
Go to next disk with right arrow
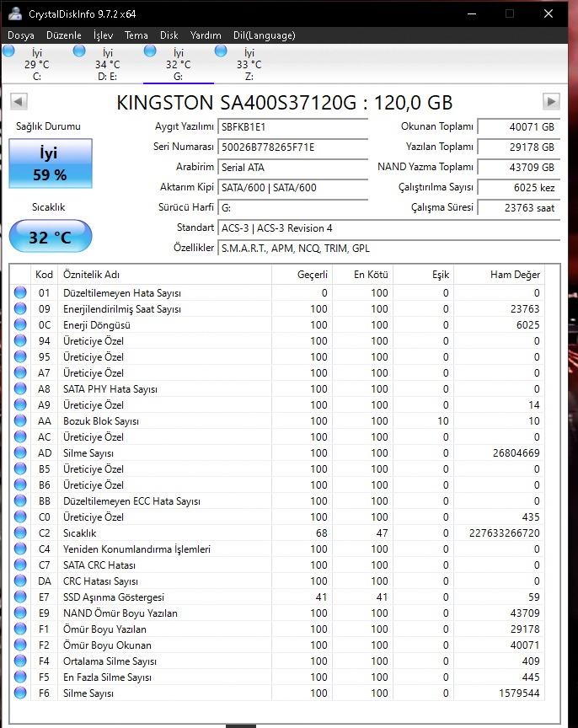(x=550, y=101)
